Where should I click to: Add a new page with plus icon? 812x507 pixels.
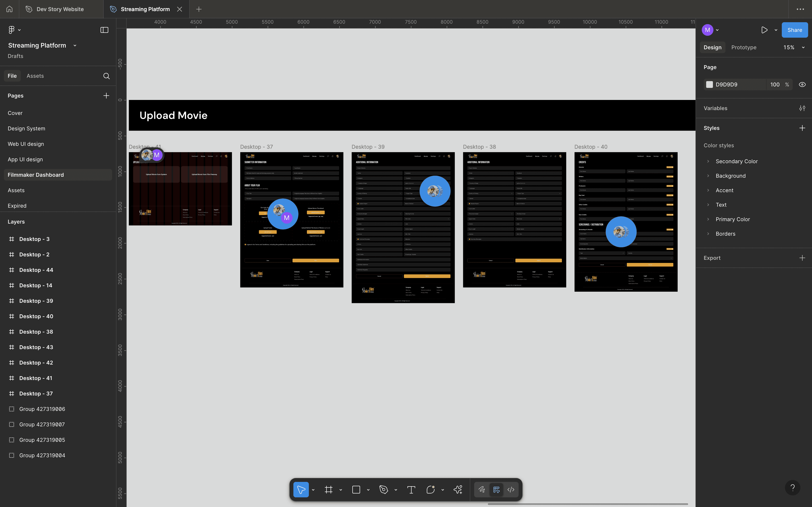(x=106, y=96)
